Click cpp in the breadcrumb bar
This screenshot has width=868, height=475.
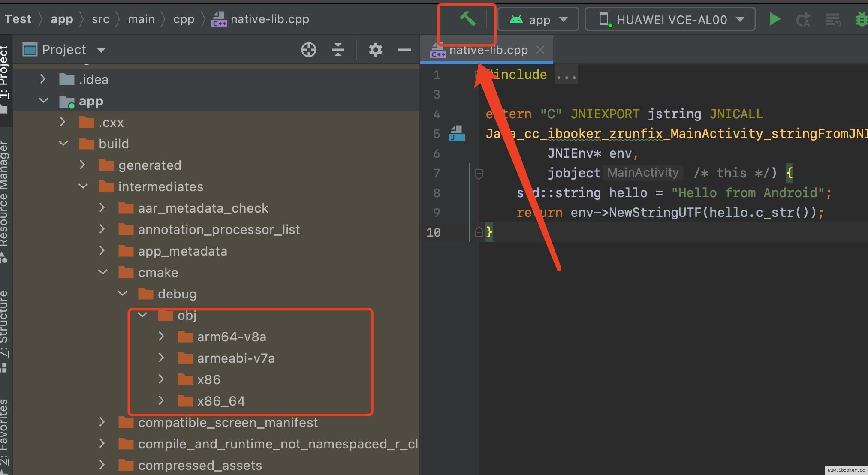[184, 20]
